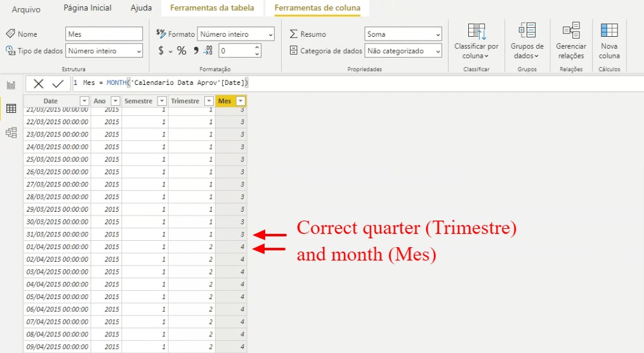Confirm the formula with checkmark icon

click(x=58, y=84)
